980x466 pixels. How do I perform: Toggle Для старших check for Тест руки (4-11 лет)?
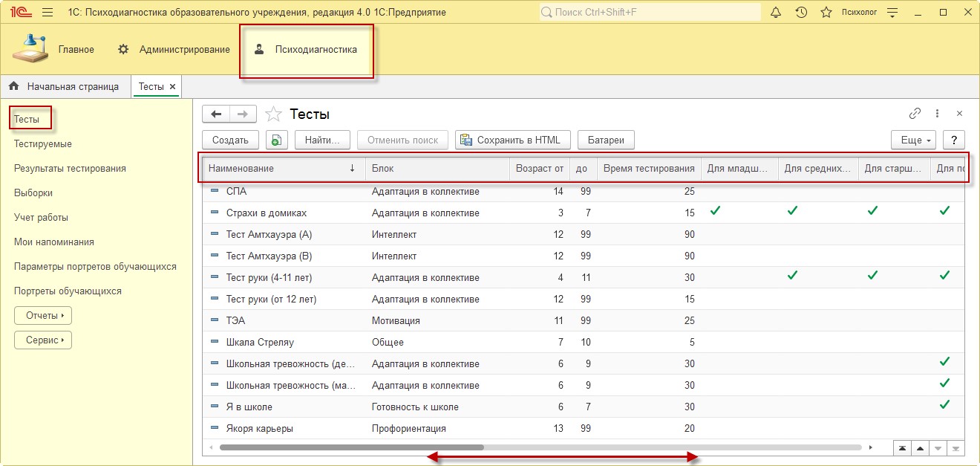872,276
